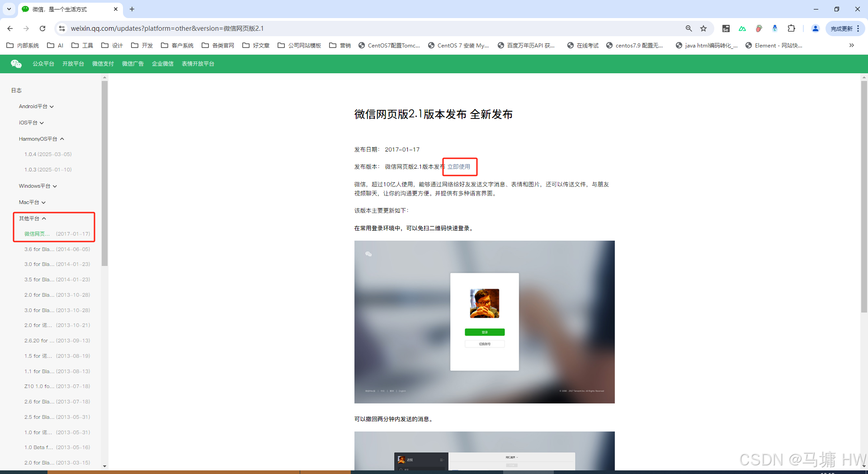Click the carrot extension icon

point(759,28)
